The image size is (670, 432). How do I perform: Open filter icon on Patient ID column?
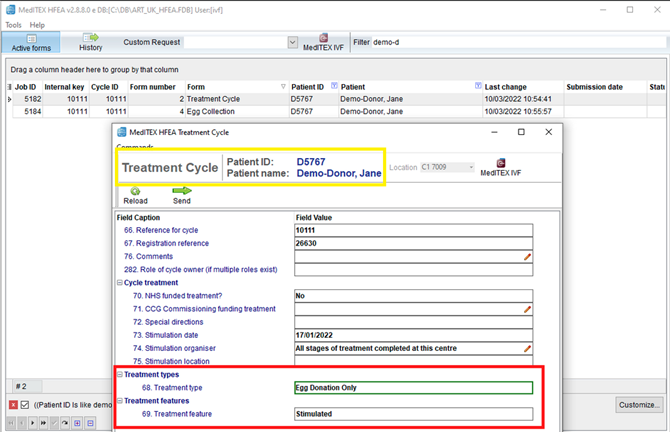pos(334,85)
